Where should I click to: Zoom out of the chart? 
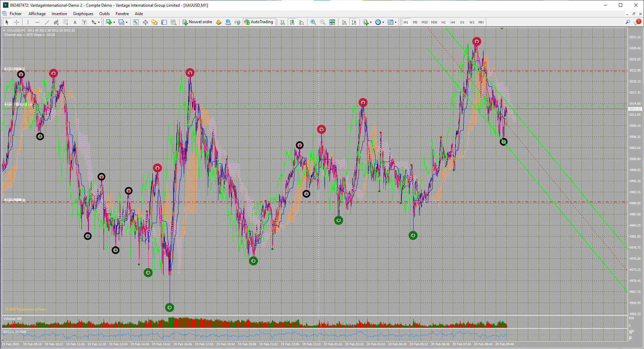click(x=322, y=22)
